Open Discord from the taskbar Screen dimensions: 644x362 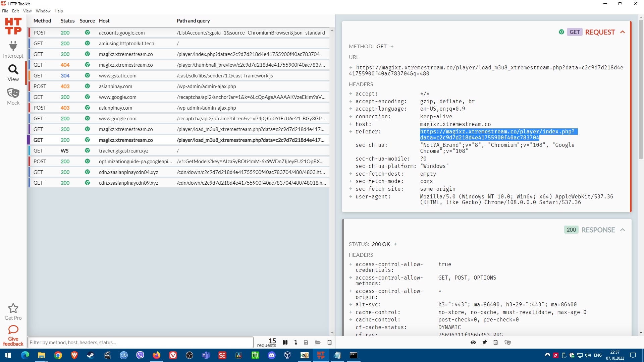271,355
